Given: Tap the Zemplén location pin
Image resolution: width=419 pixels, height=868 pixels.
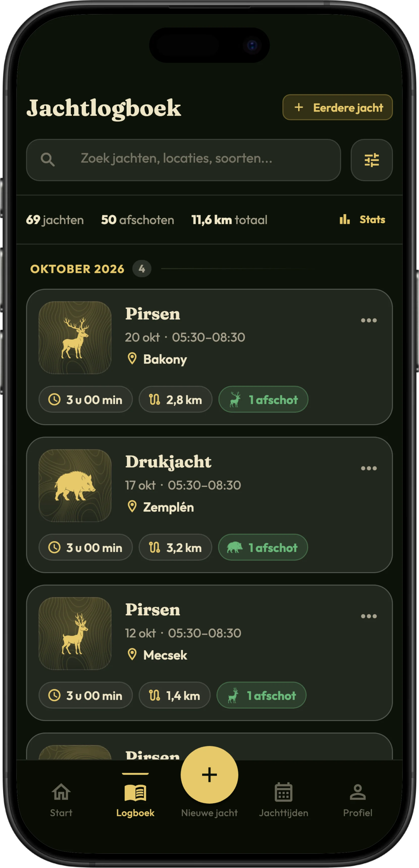Looking at the screenshot, I should point(132,506).
